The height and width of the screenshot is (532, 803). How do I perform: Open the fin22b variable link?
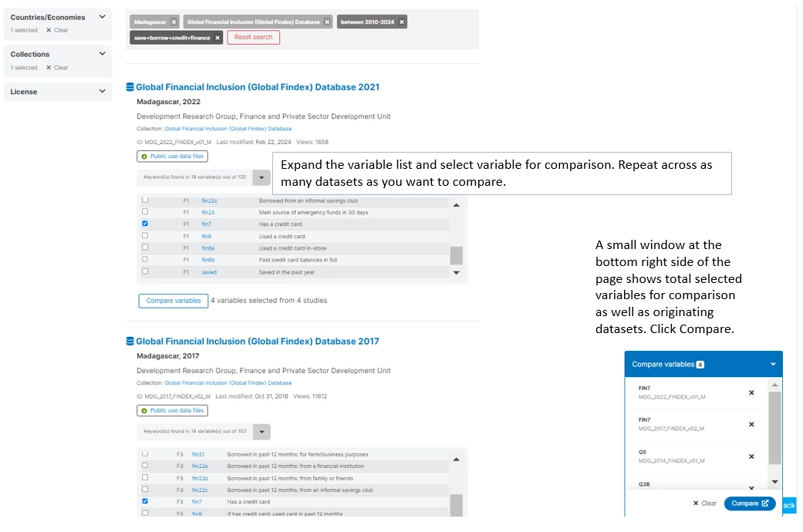point(200,479)
